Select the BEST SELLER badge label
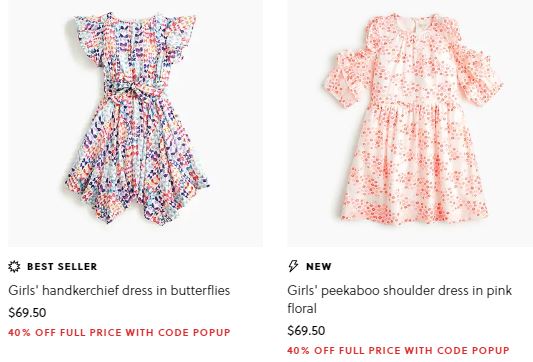This screenshot has width=533, height=362. [x=62, y=266]
